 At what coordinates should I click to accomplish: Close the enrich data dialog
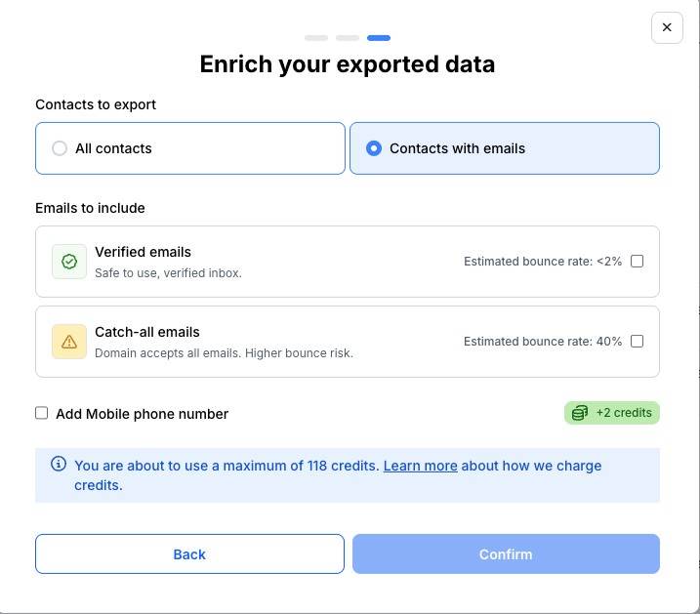[x=667, y=27]
